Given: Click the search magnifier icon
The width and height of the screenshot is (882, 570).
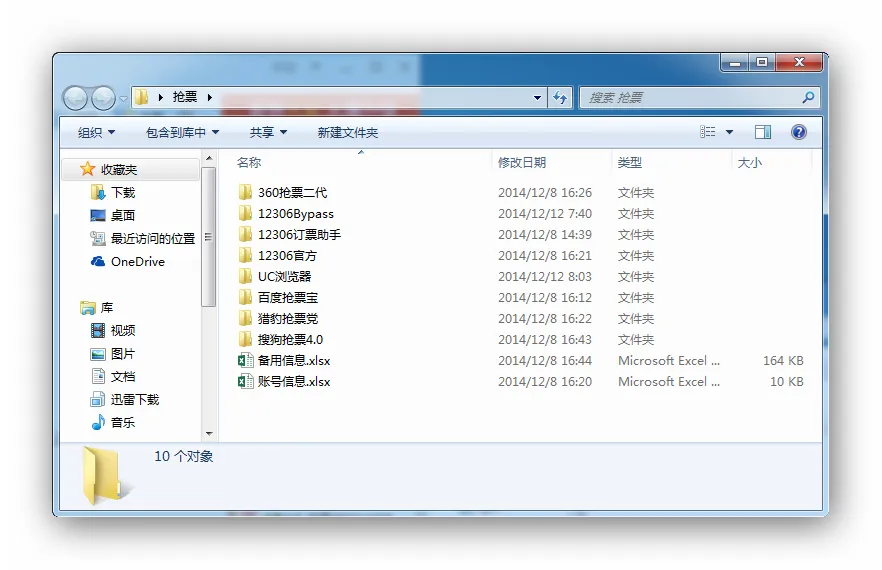Looking at the screenshot, I should tap(808, 98).
